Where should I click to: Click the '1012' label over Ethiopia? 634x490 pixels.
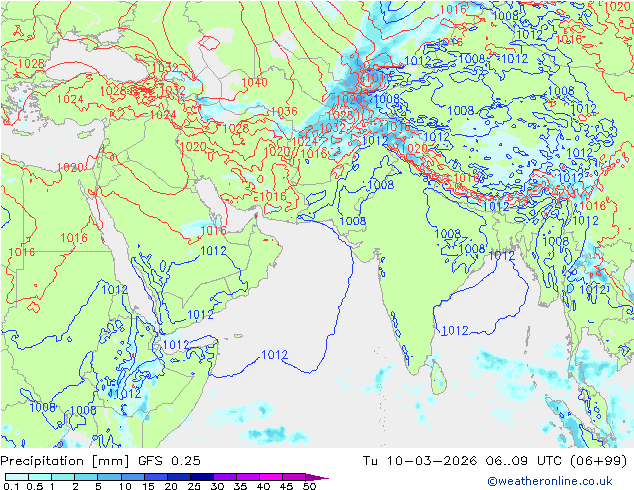[x=127, y=393]
